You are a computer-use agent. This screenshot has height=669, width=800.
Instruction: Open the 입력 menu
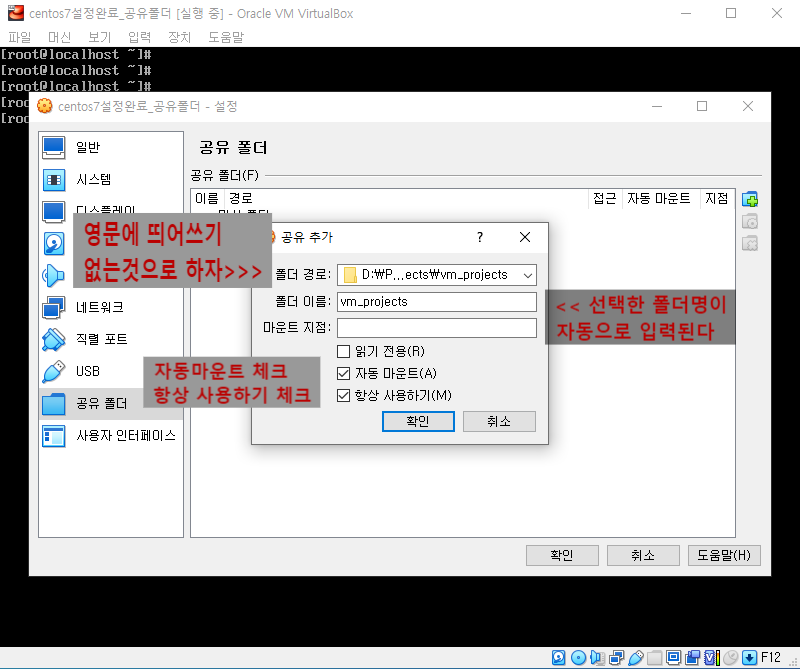tap(139, 37)
